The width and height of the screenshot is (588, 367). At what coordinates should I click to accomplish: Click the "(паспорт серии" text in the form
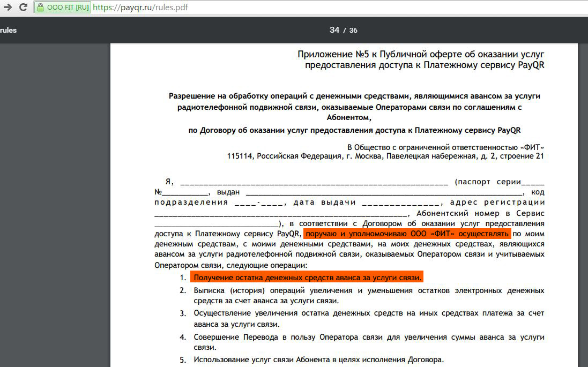click(488, 182)
